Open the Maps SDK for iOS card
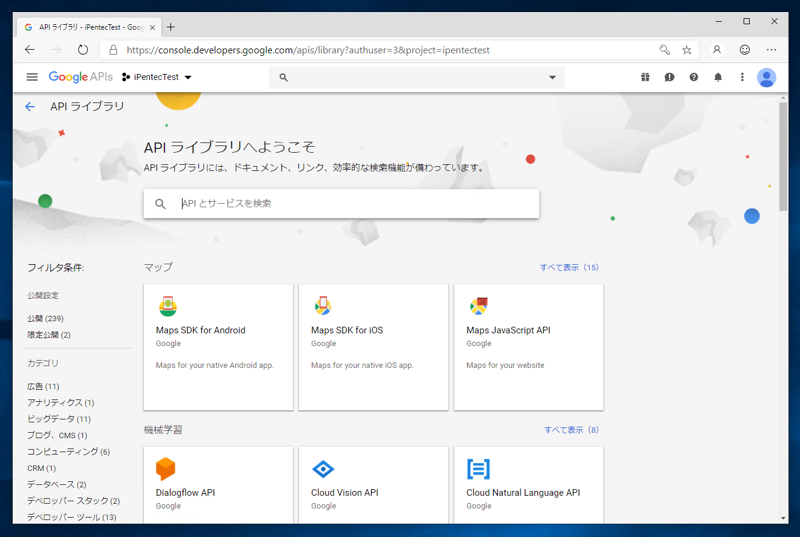This screenshot has height=537, width=800. [373, 347]
